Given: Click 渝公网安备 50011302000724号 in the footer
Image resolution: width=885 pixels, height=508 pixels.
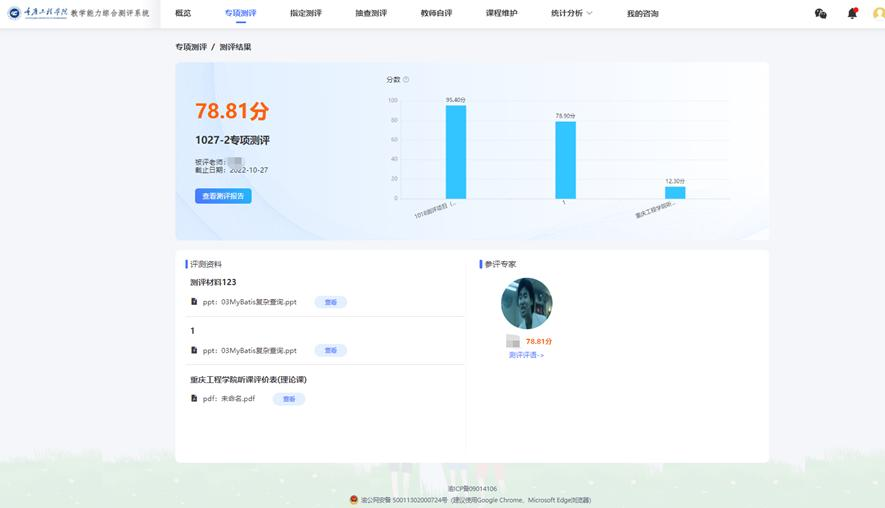Looking at the screenshot, I should point(404,500).
